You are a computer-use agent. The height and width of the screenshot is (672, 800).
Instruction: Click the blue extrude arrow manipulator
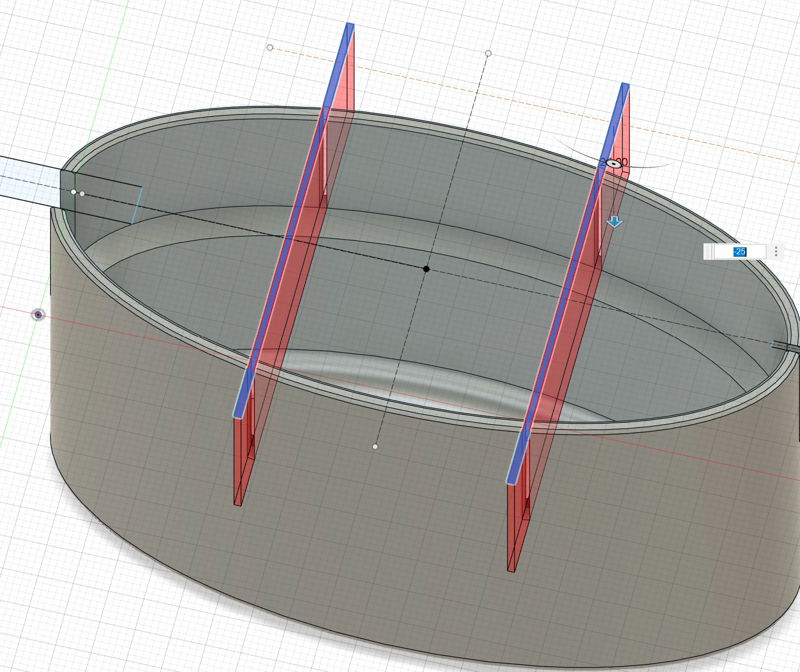point(614,222)
